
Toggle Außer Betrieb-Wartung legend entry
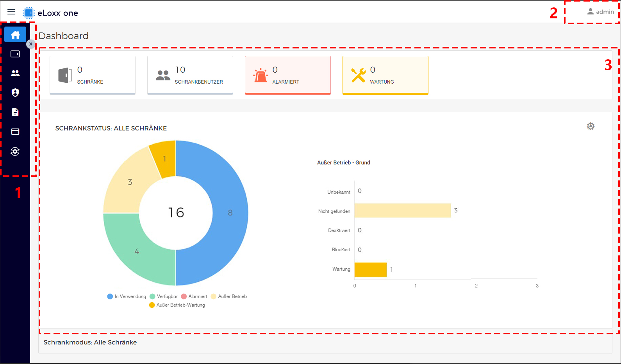177,305
